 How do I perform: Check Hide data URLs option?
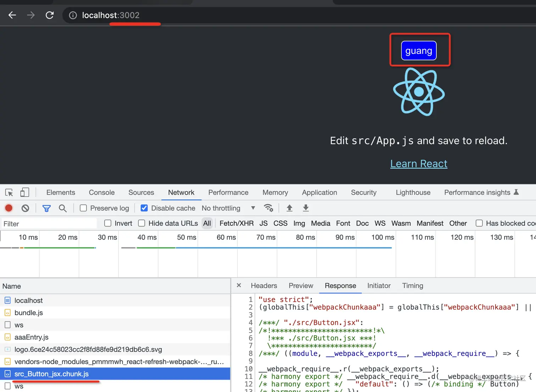141,223
